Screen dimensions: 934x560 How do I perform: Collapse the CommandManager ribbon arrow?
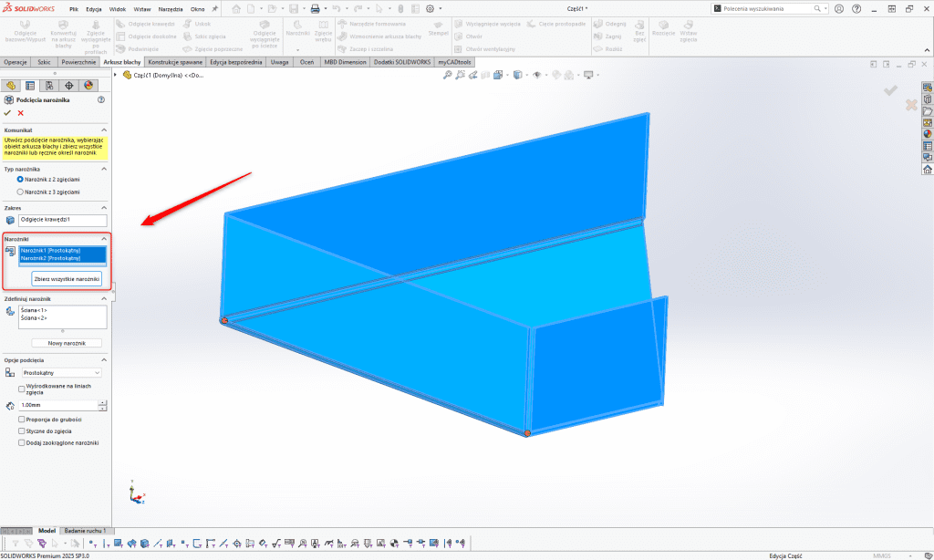[x=927, y=50]
